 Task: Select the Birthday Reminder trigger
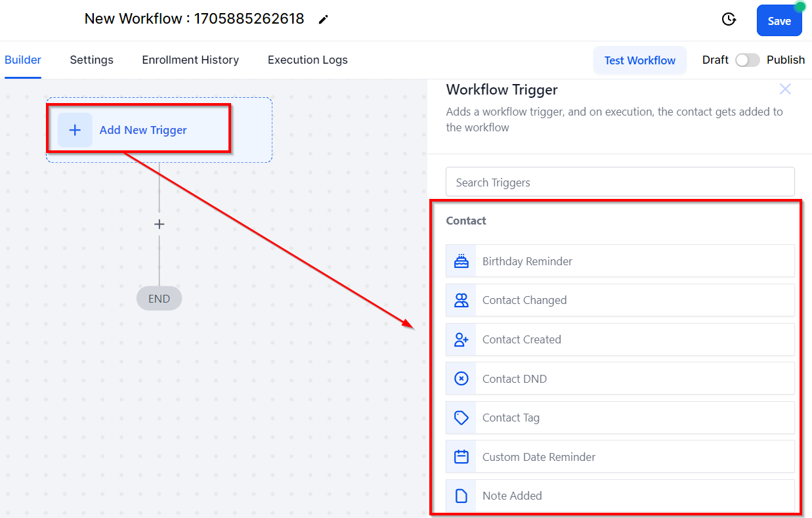pyautogui.click(x=620, y=261)
